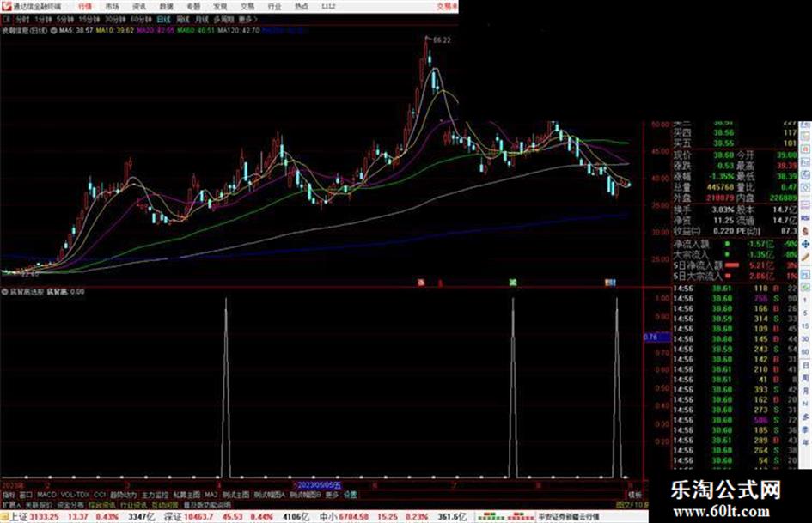Click the 多 period shortcut in right sidebar
The image size is (812, 523).
click(x=806, y=417)
